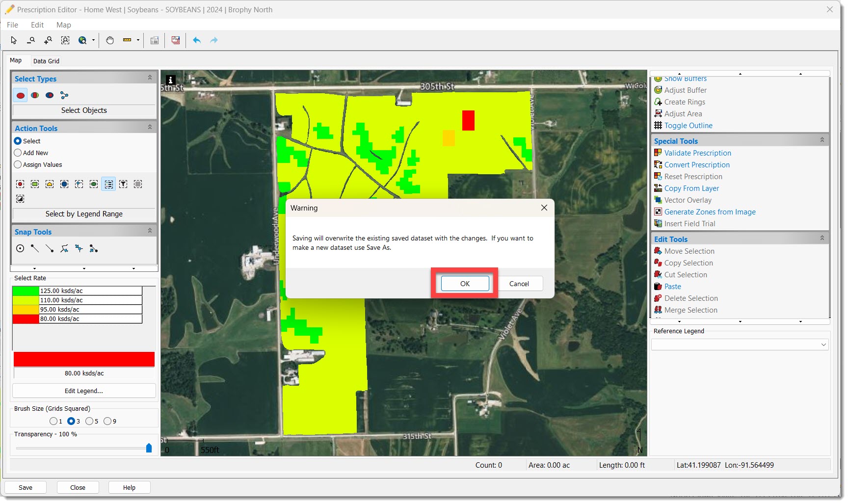Select the Add New radio button
The height and width of the screenshot is (504, 848).
(18, 153)
